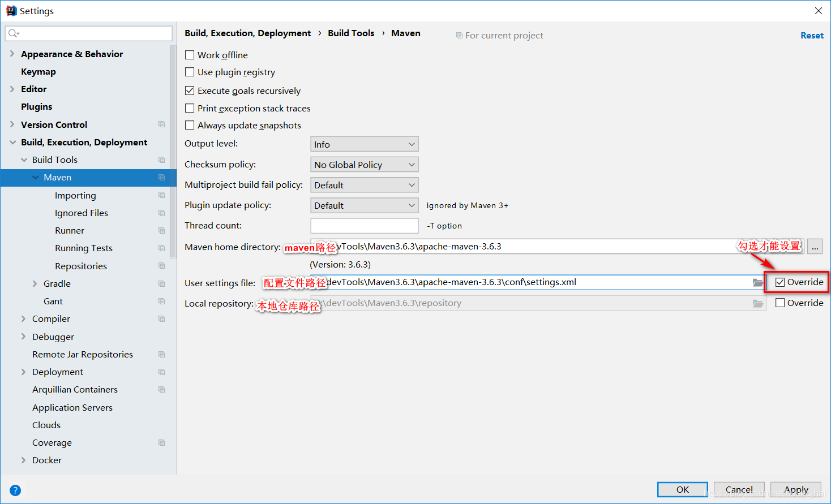Uncheck Execute goals recursively
Screen dimensions: 831x504
[x=190, y=91]
